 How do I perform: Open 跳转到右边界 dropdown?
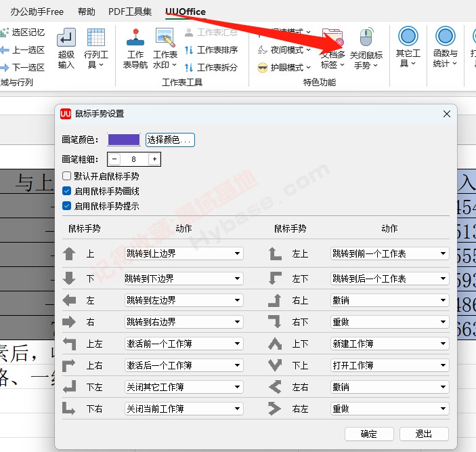[183, 322]
